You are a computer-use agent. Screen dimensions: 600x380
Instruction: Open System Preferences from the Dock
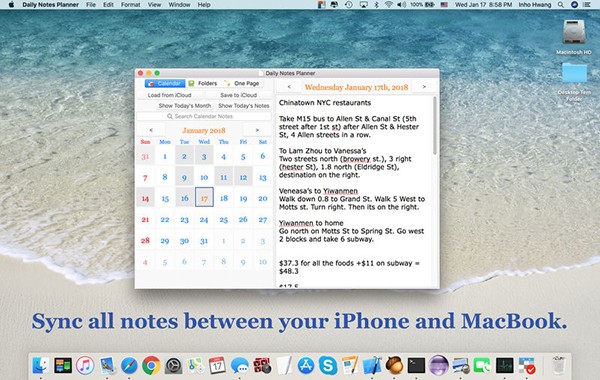click(x=173, y=365)
